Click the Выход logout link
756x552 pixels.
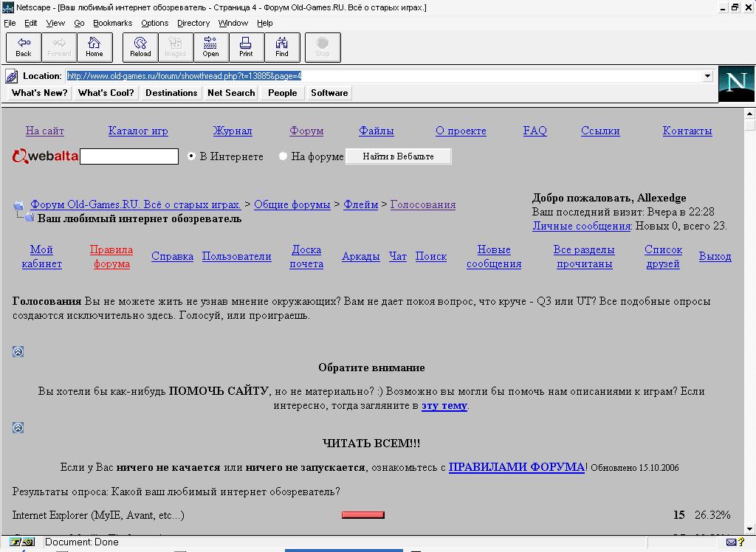tap(715, 257)
